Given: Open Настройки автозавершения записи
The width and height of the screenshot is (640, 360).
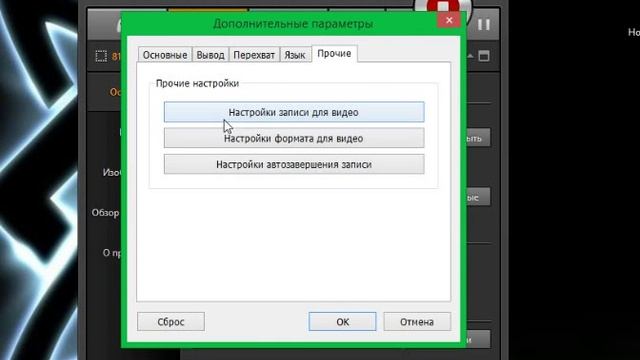Looking at the screenshot, I should point(294,164).
